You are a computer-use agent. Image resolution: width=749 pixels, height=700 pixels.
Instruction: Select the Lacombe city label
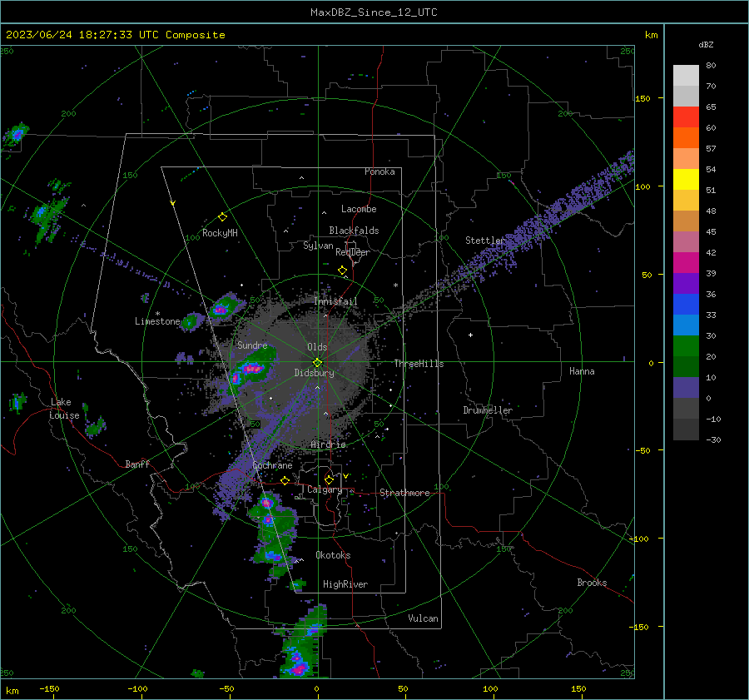click(x=359, y=209)
